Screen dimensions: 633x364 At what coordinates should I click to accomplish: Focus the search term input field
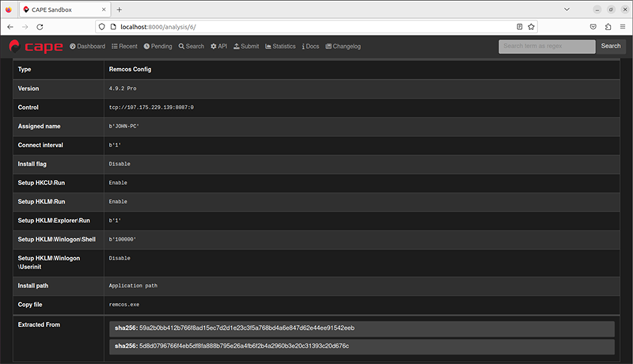[547, 47]
